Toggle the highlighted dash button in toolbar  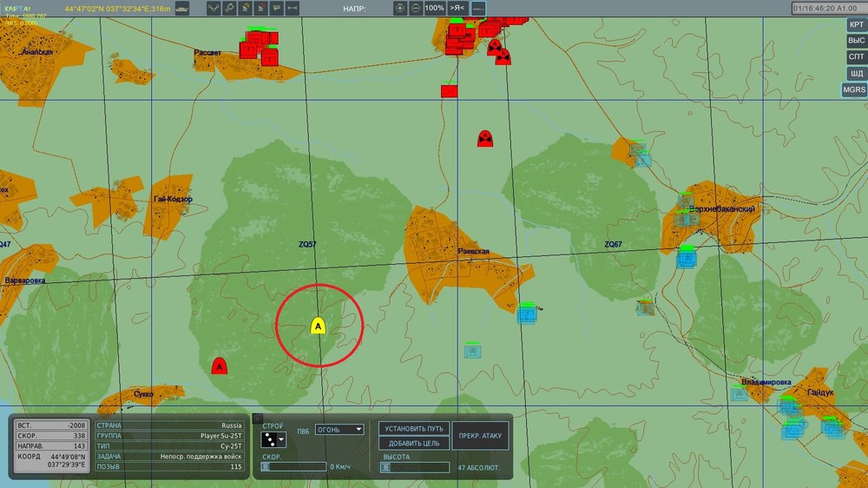pyautogui.click(x=478, y=9)
